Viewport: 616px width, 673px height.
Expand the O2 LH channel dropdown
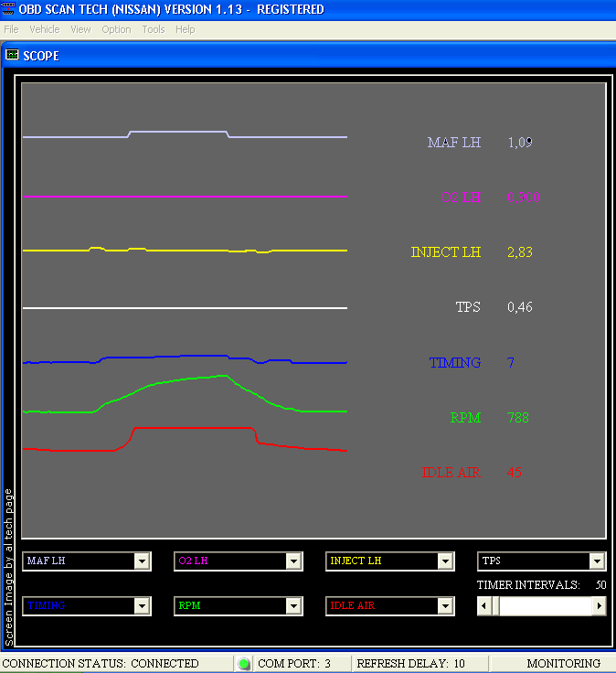tap(293, 561)
